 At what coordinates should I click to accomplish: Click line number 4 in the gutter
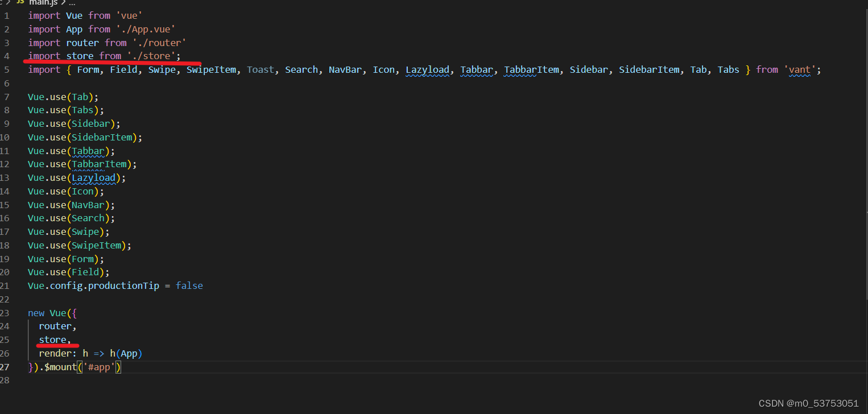coord(6,56)
